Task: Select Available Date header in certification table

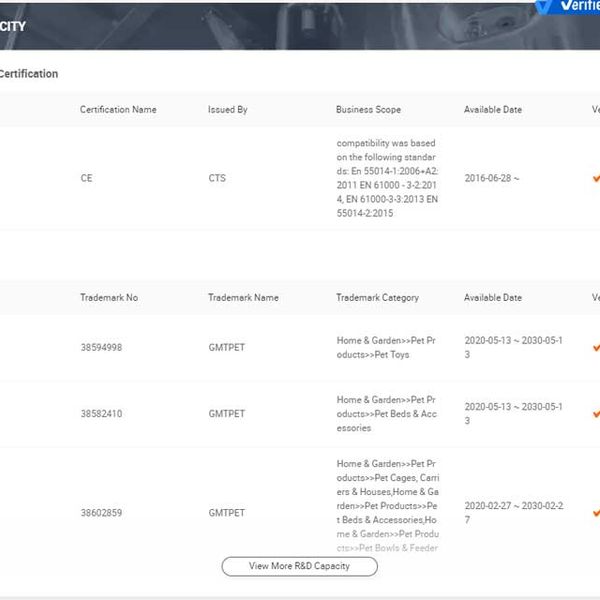Action: tap(493, 109)
